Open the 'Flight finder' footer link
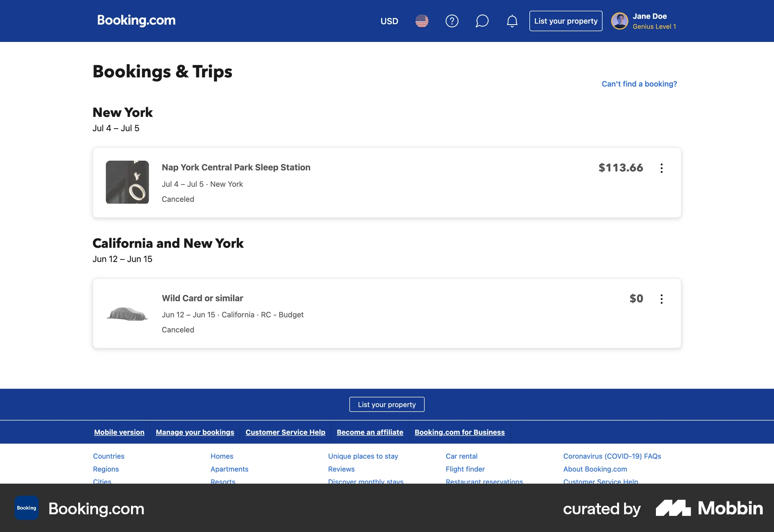 [x=465, y=469]
